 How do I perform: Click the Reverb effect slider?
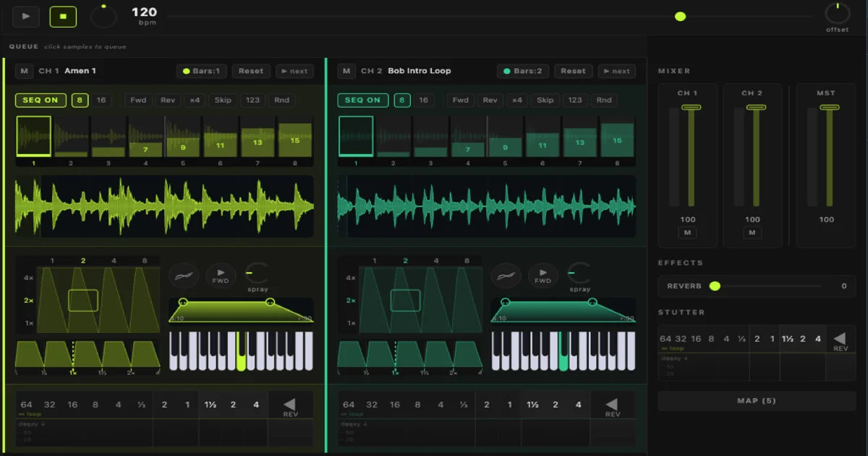coord(715,286)
